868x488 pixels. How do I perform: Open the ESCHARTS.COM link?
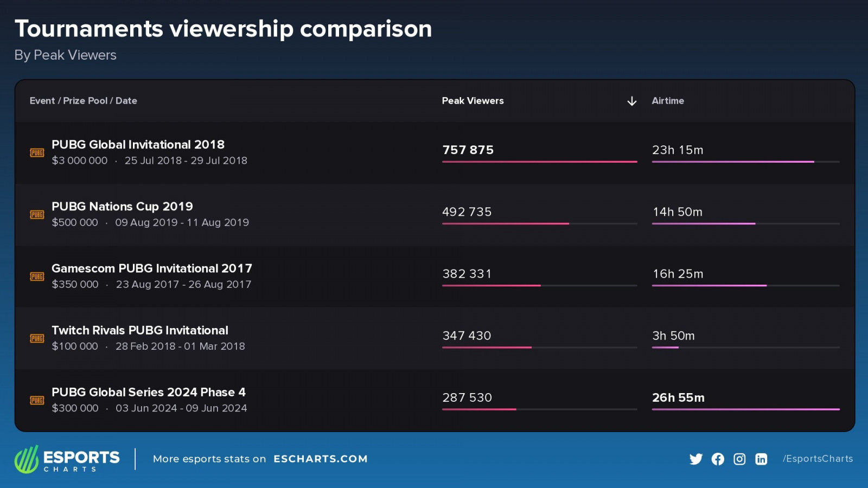[320, 459]
